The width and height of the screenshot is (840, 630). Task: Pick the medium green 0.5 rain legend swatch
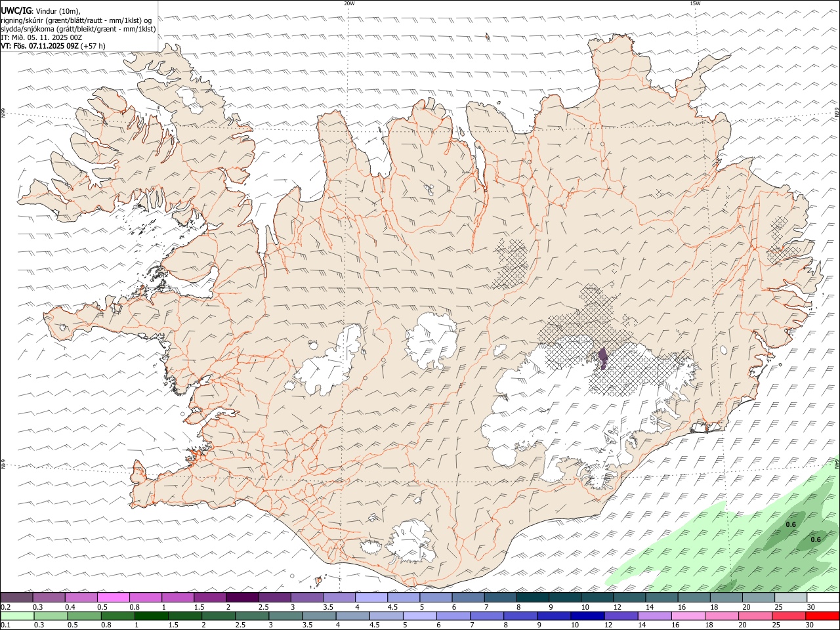click(83, 616)
